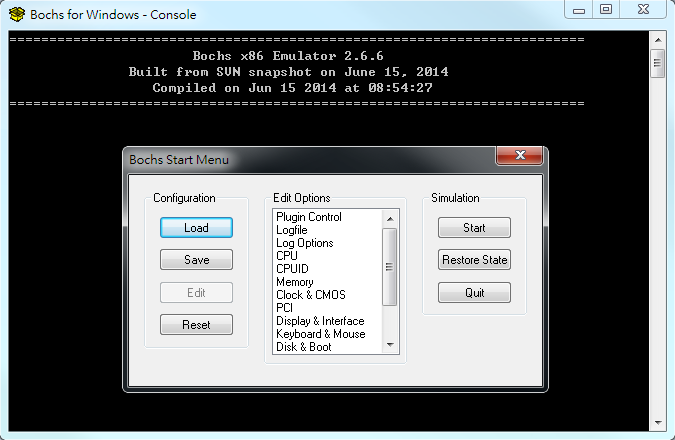Click the Edit Options list scrollbar thumb

(390, 267)
